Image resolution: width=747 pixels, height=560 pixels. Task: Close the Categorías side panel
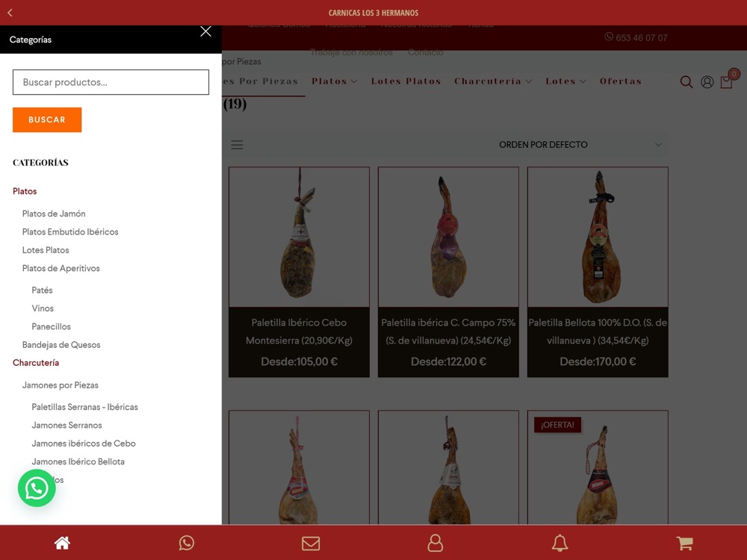[x=206, y=31]
